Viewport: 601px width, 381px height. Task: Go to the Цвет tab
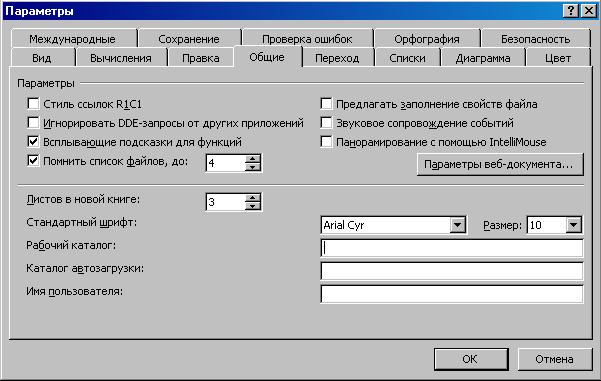tap(558, 58)
